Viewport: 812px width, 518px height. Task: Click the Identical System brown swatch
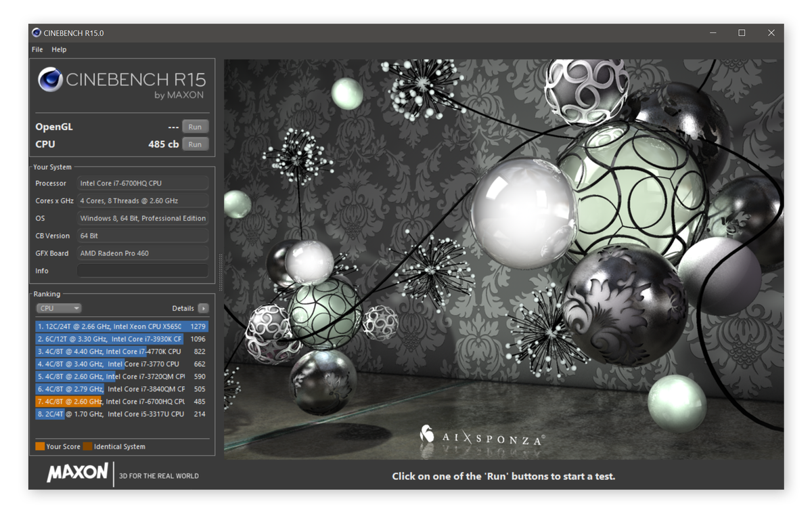pyautogui.click(x=87, y=446)
